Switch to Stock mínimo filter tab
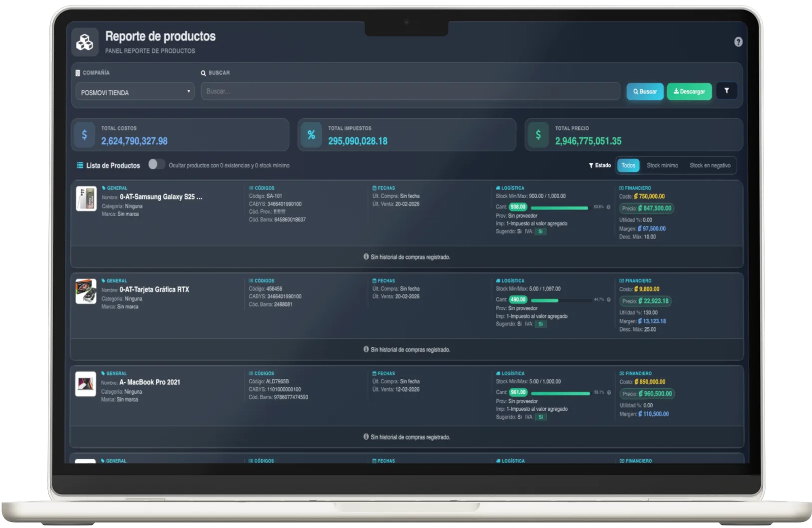This screenshot has width=812, height=528. click(662, 165)
